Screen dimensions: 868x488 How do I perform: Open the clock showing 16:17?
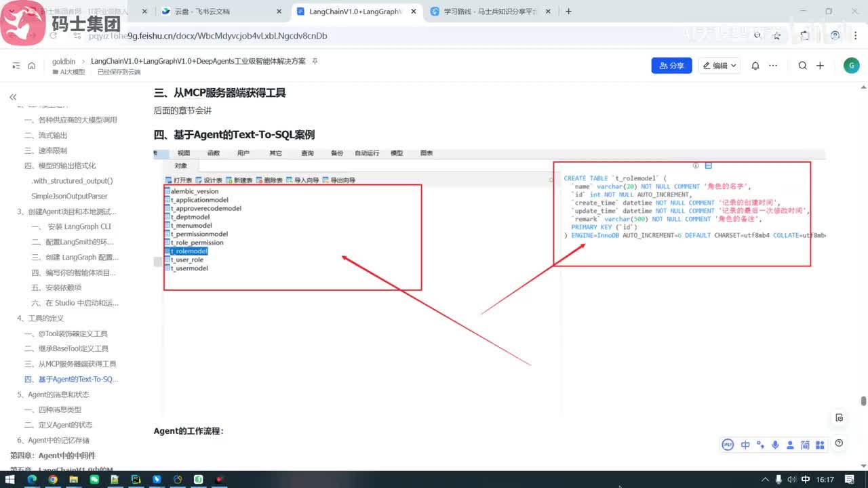pos(825,479)
